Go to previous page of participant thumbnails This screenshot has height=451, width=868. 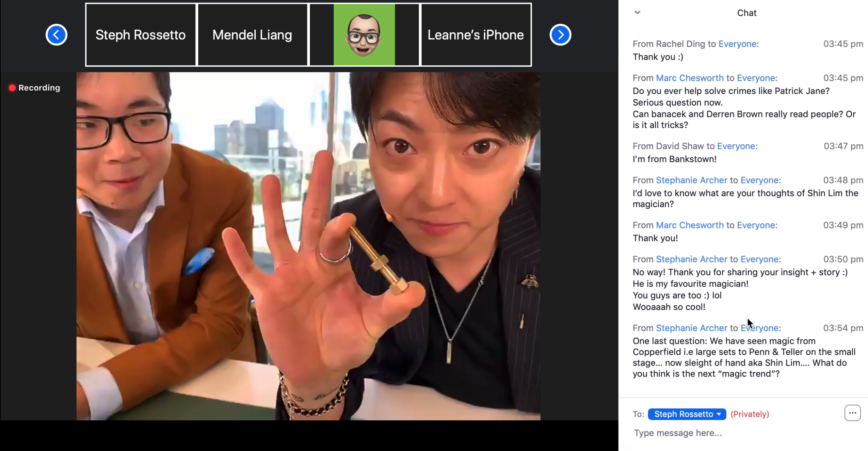pyautogui.click(x=56, y=35)
